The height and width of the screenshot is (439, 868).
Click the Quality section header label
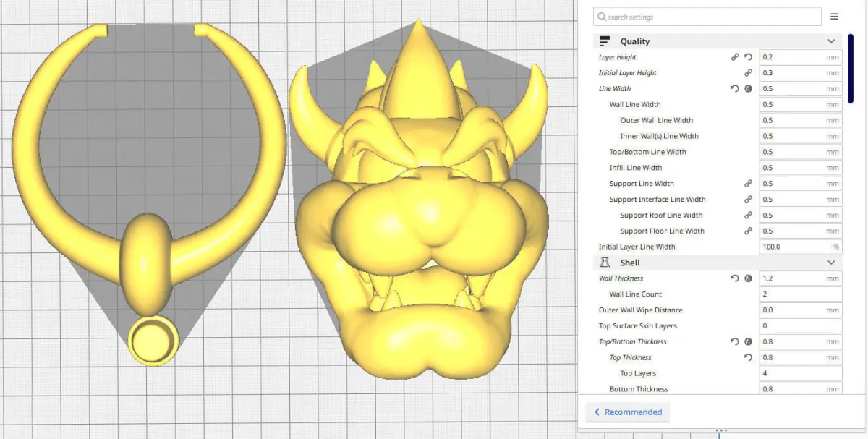(635, 41)
